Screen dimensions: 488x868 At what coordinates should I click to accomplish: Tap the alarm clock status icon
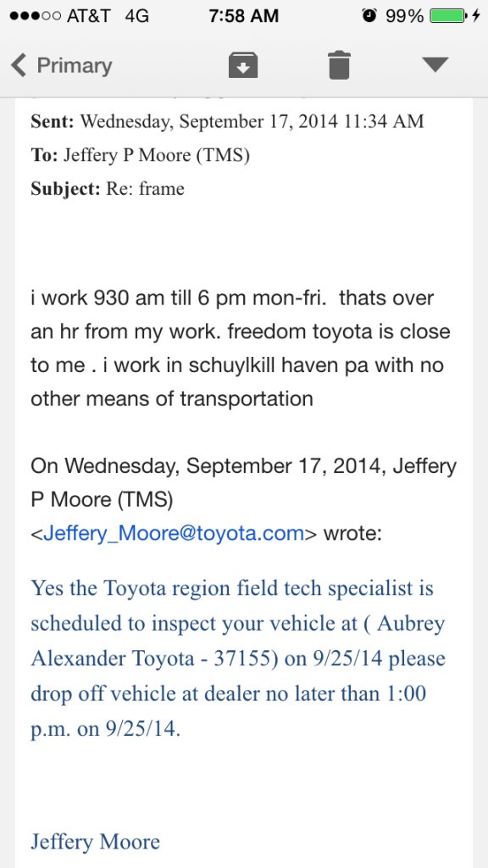369,16
